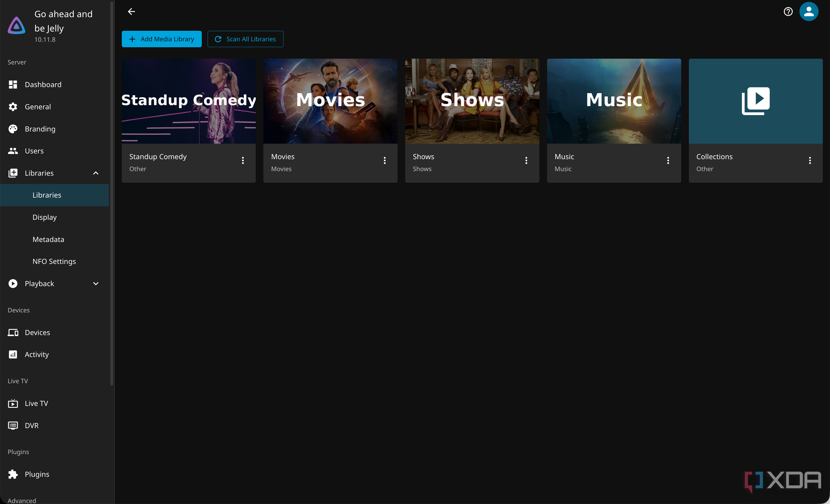830x504 pixels.
Task: Click the Shows library thumbnail
Action: (x=472, y=101)
